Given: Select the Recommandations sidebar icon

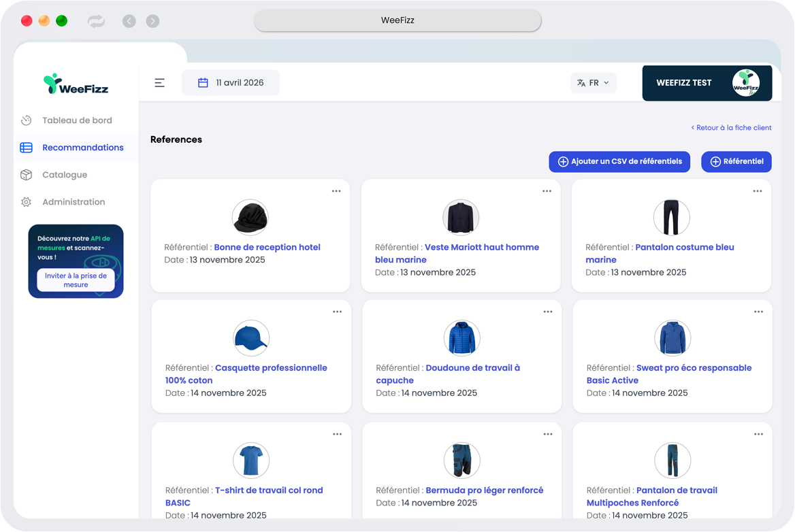Looking at the screenshot, I should [x=25, y=147].
